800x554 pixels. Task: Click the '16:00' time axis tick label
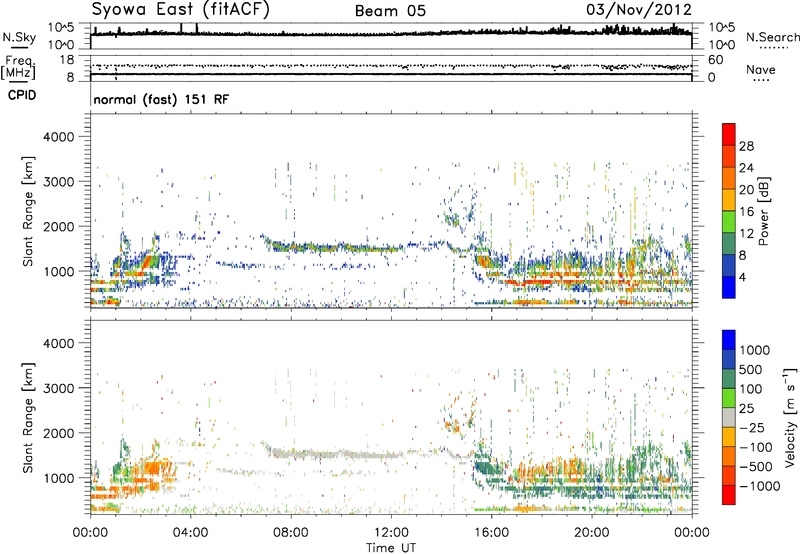click(491, 533)
